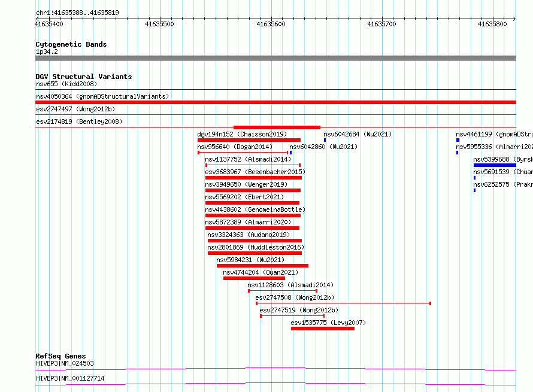Click the blue nsv4461199 marker
The image size is (533, 392).
[458, 140]
